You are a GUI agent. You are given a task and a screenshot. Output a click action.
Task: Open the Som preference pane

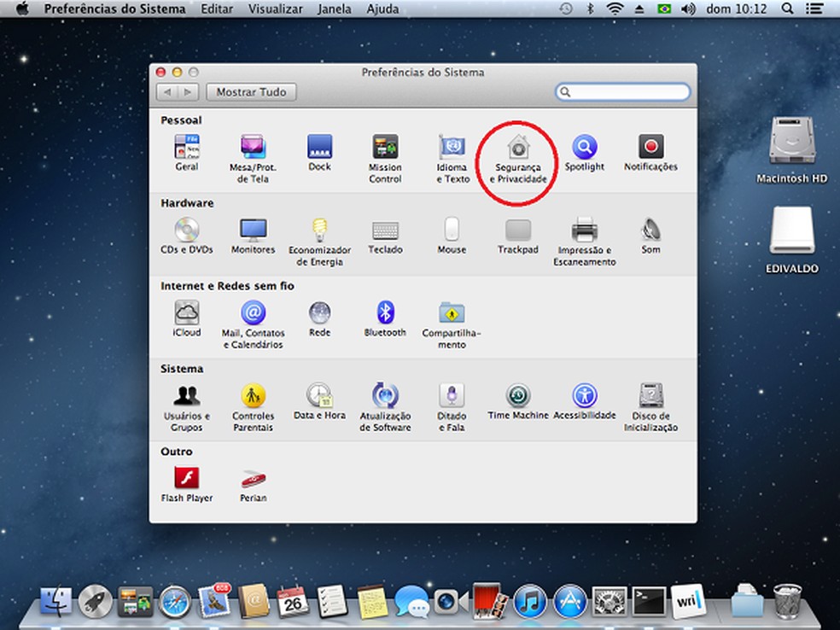tap(650, 236)
